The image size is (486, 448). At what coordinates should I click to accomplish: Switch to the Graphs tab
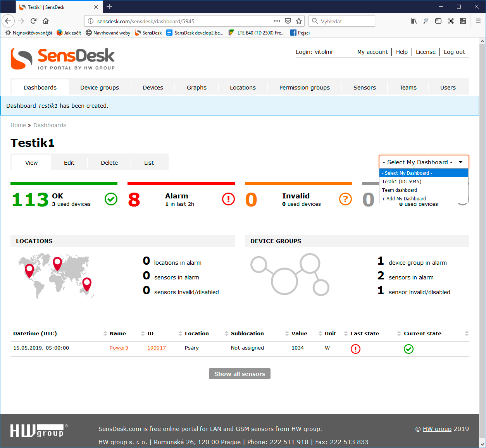coord(196,88)
